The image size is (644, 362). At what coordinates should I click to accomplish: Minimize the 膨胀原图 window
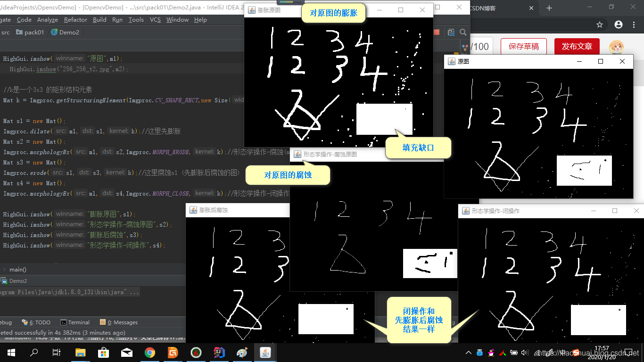[x=379, y=10]
